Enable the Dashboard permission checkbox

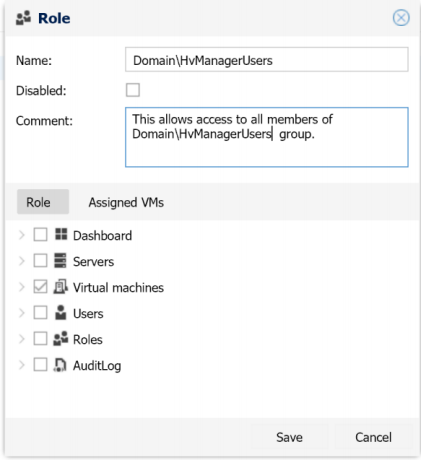pos(40,235)
